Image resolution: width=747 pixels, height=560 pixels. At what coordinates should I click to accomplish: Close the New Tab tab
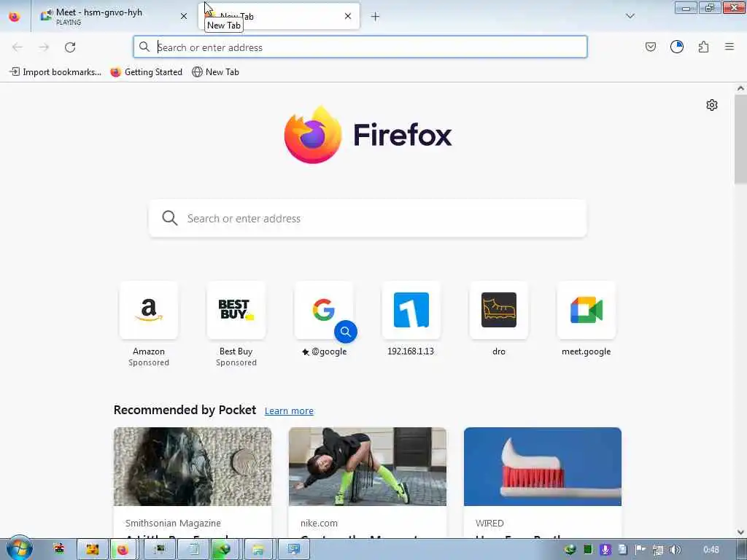point(348,16)
